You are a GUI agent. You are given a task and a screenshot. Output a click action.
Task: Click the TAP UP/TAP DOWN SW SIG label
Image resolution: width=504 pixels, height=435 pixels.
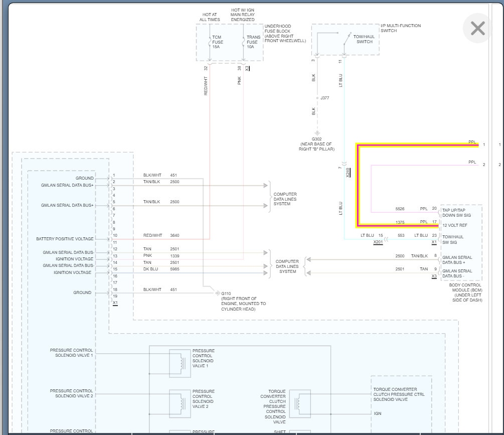456,213
